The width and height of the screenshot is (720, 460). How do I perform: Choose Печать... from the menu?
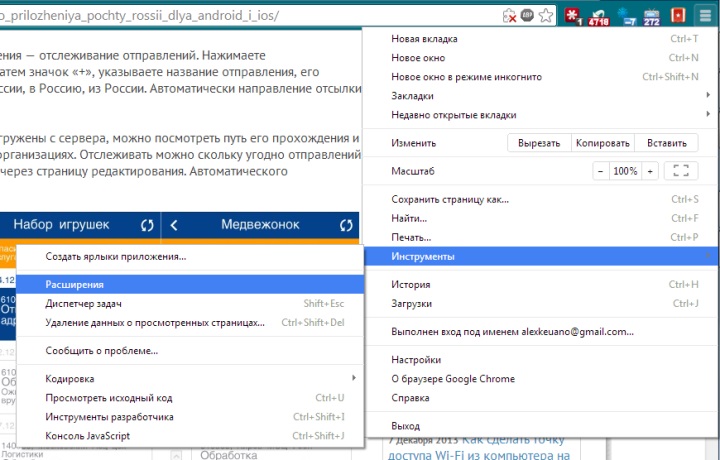point(540,237)
